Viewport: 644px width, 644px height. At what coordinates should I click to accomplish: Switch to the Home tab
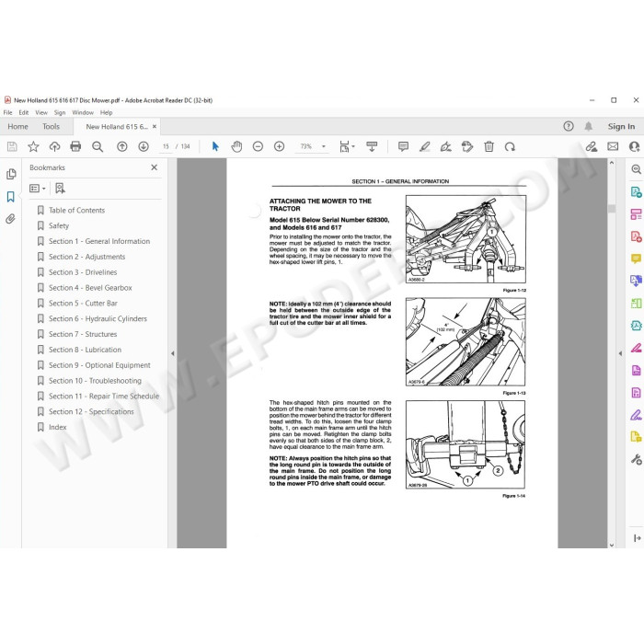18,127
